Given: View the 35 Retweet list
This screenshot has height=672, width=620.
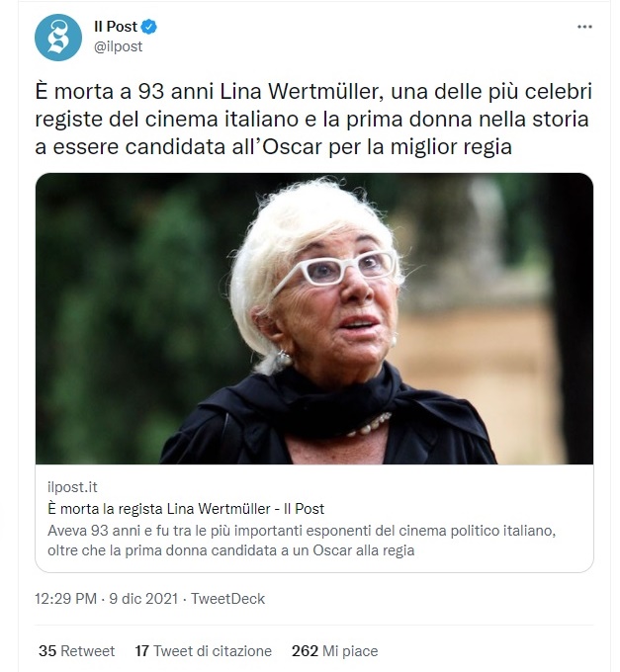Looking at the screenshot, I should pyautogui.click(x=77, y=651).
